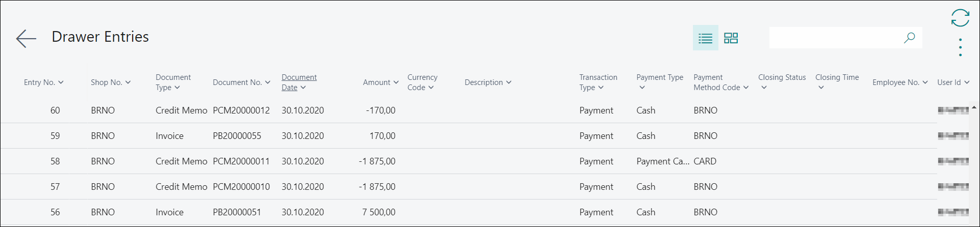Image resolution: width=980 pixels, height=227 pixels.
Task: Click the search magnifier icon
Action: [909, 38]
